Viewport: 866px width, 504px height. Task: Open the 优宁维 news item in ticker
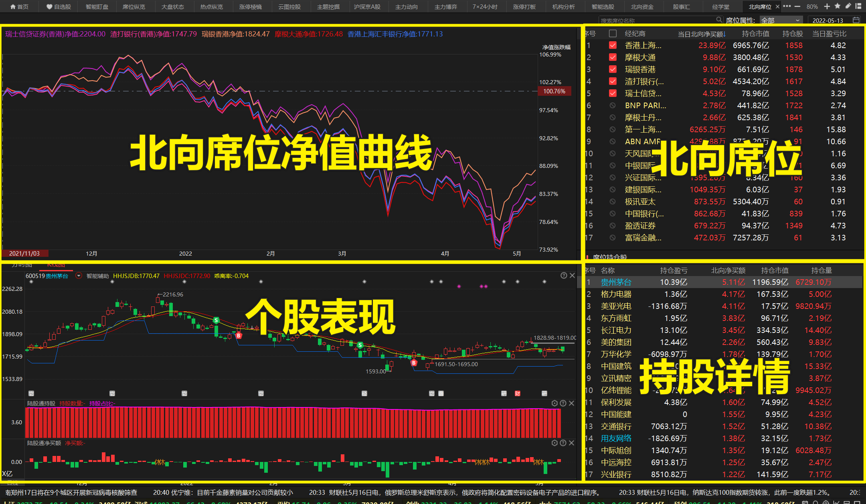pyautogui.click(x=223, y=492)
